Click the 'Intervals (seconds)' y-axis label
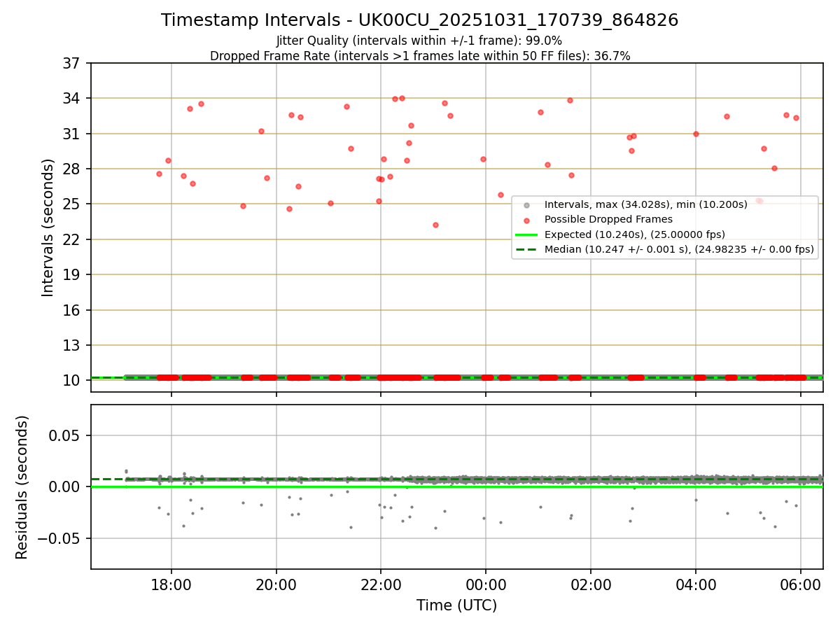Viewport: 840px width, 630px height. click(48, 227)
